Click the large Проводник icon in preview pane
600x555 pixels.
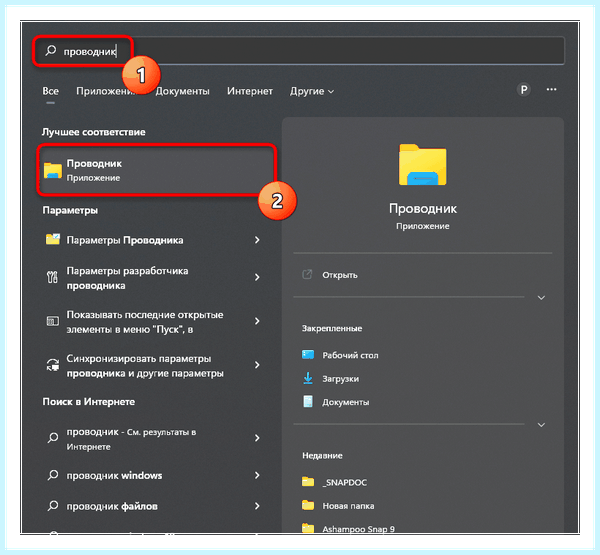pos(422,165)
